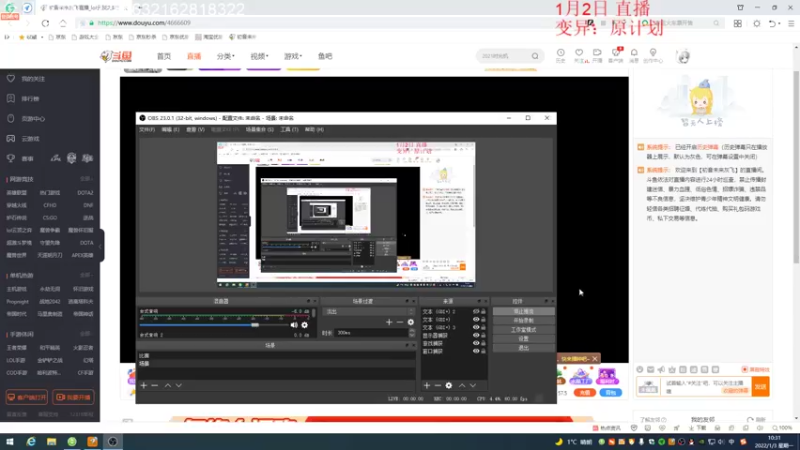
Task: Move scene up in OBS Scenes panel
Action: 167,385
